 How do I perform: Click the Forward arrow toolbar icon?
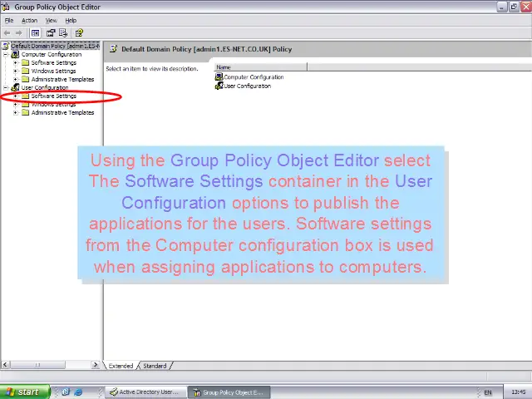(19, 33)
